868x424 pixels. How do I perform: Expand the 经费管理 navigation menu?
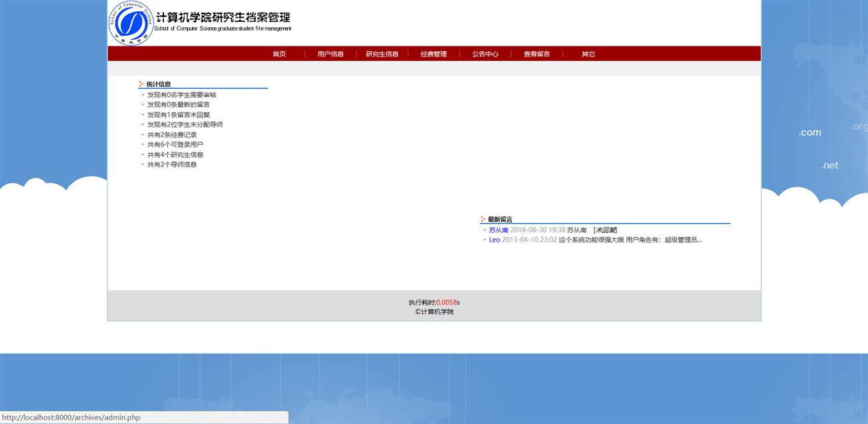click(x=433, y=54)
